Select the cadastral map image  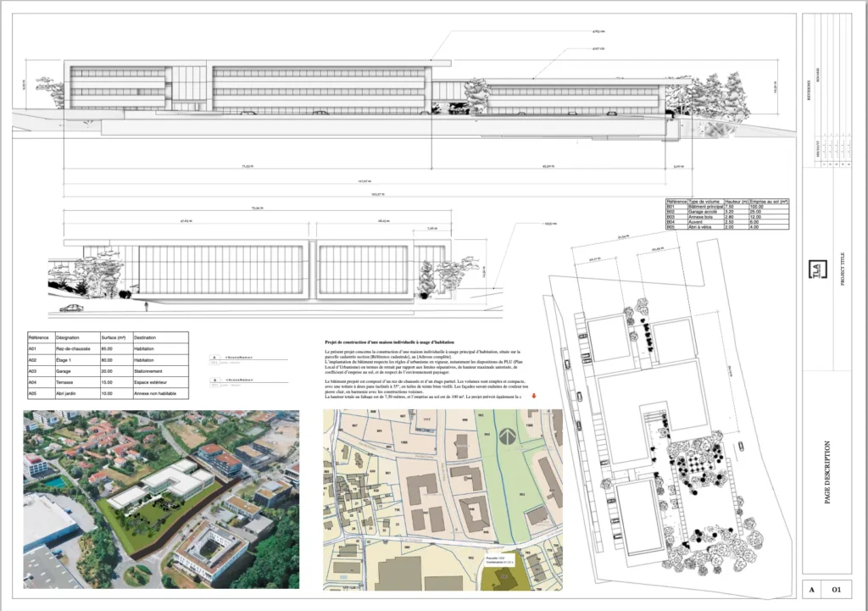[442, 499]
